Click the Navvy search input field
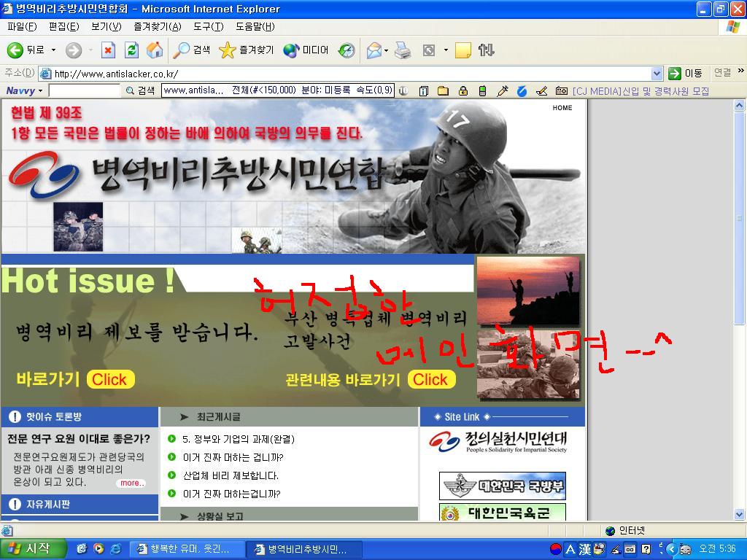This screenshot has width=747, height=560. pyautogui.click(x=85, y=90)
